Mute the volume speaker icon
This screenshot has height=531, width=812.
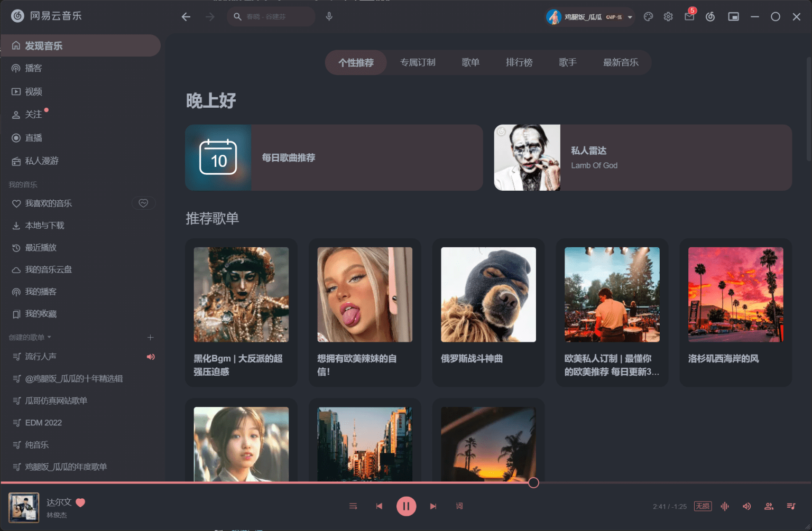point(746,506)
